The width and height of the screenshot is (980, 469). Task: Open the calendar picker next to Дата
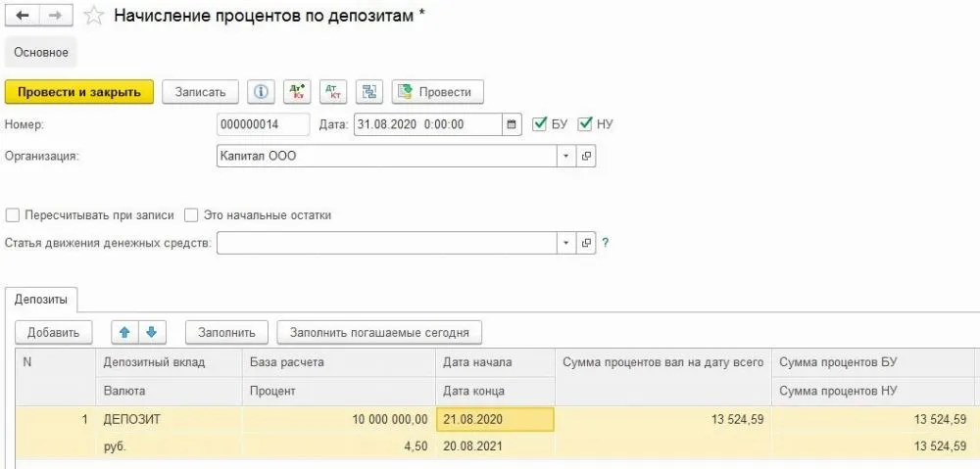[x=512, y=124]
